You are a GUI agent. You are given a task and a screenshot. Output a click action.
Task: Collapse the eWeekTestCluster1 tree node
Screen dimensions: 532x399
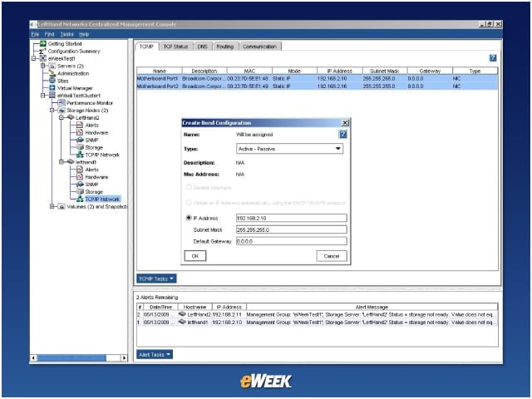click(42, 96)
